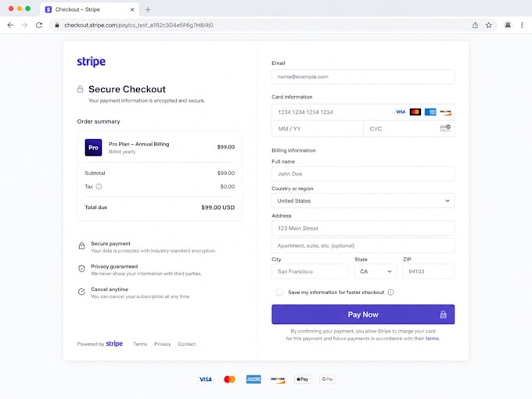Viewport: 532px width, 399px height.
Task: Click the Stripe logo at top
Action: click(91, 61)
